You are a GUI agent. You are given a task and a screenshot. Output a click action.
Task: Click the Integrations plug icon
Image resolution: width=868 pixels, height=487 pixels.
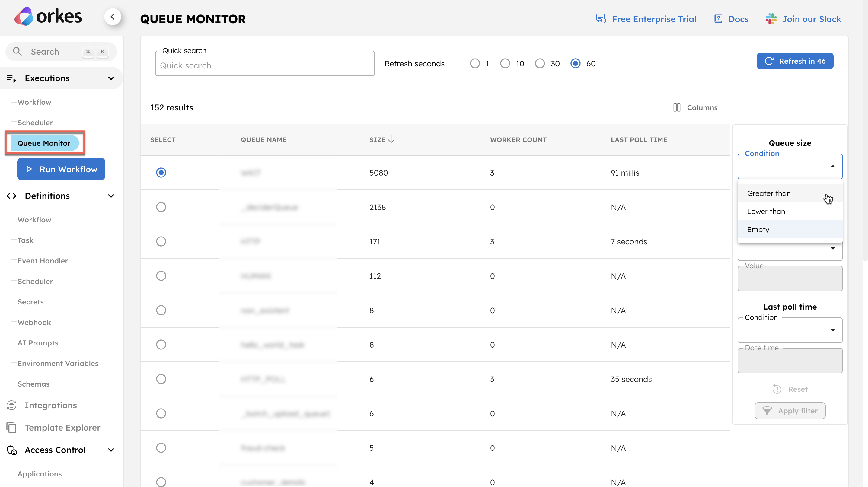pyautogui.click(x=11, y=405)
